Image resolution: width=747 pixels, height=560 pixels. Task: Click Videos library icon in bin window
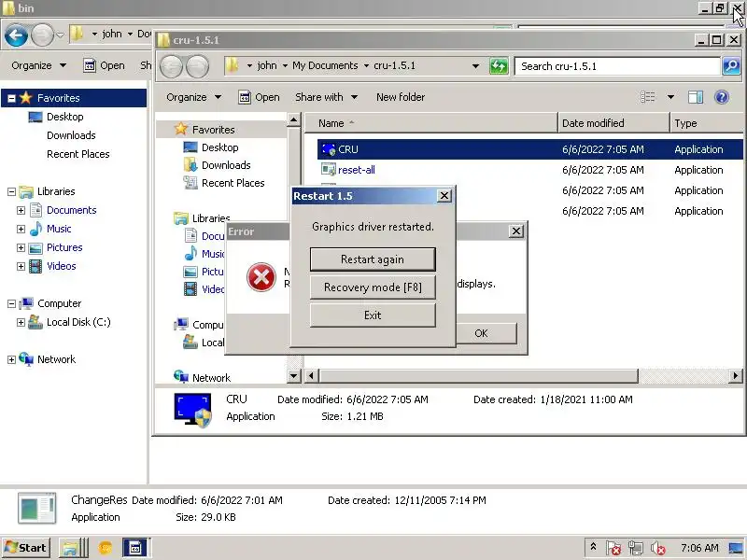35,266
